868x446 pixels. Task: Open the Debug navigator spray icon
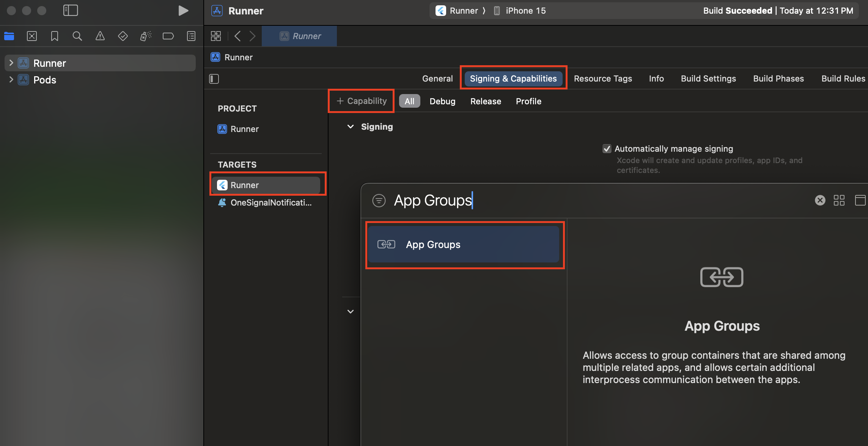[x=146, y=36]
